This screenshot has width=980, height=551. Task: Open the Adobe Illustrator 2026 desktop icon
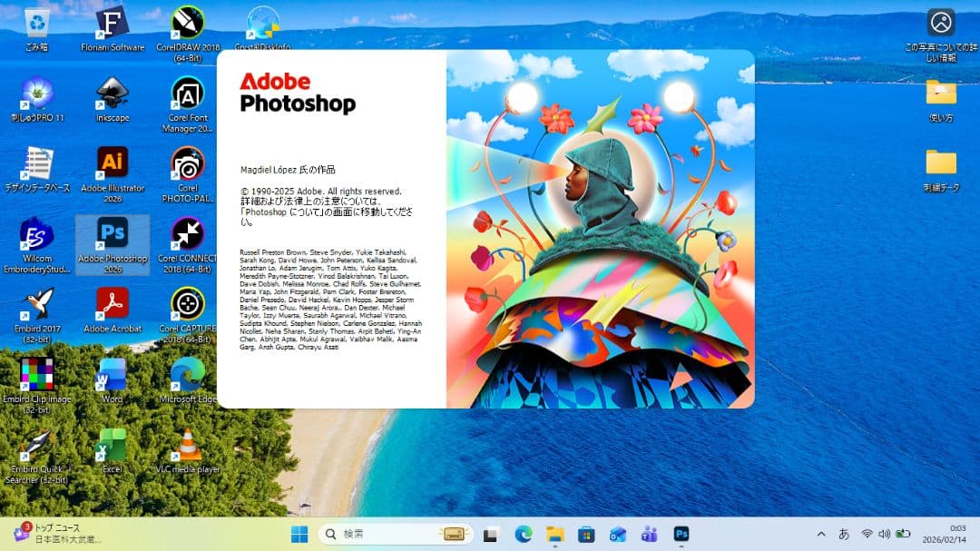pyautogui.click(x=113, y=163)
